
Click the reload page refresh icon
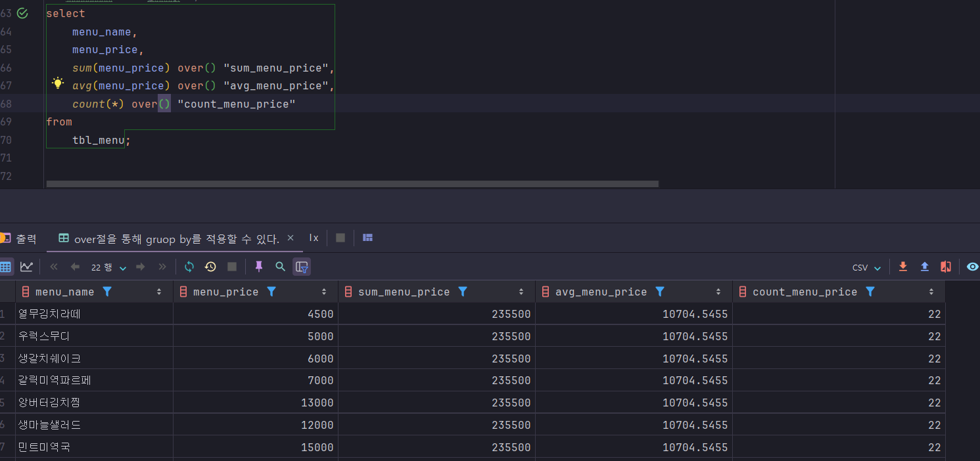tap(189, 267)
